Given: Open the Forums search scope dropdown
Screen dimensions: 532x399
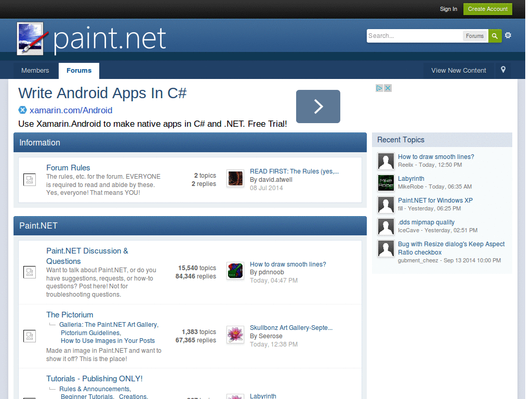Looking at the screenshot, I should click(475, 36).
